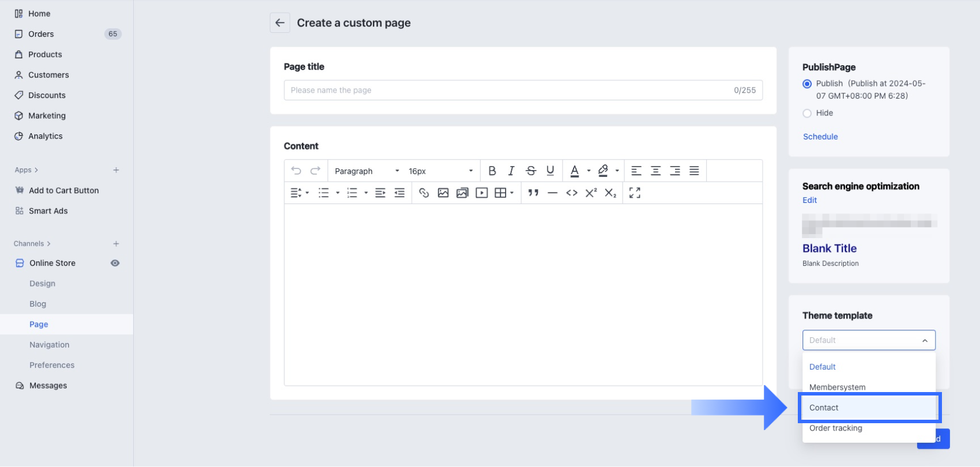Toggle fullscreen editor mode
The image size is (980, 467).
[635, 193]
